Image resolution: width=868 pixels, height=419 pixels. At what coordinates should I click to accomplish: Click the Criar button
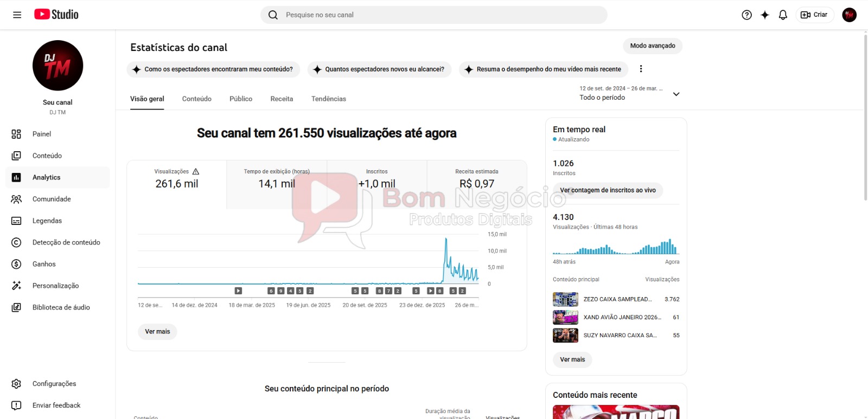[814, 15]
